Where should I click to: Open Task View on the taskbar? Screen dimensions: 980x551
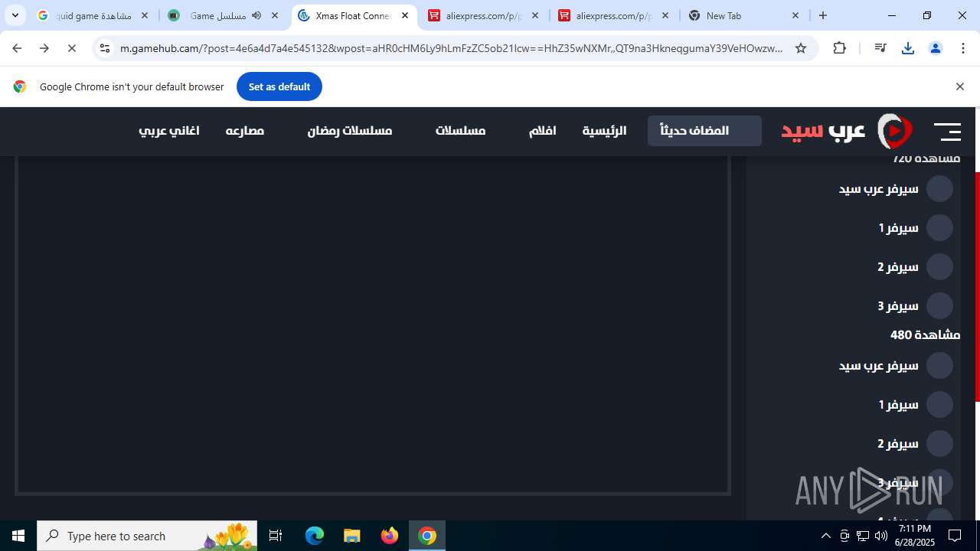(x=276, y=536)
